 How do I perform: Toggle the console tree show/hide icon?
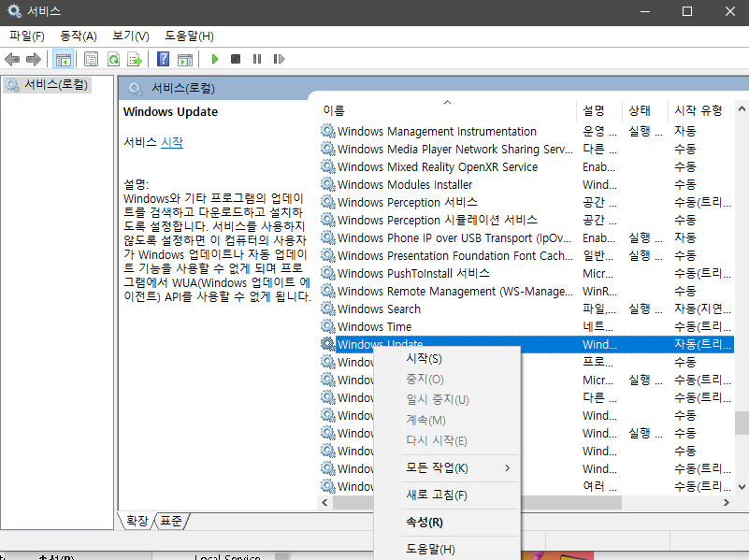(x=63, y=59)
